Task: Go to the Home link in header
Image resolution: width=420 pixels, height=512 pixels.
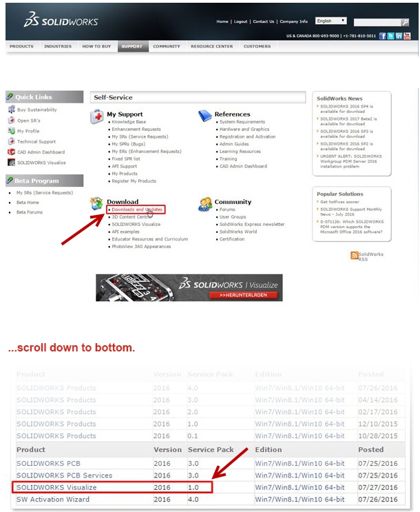Action: point(222,21)
